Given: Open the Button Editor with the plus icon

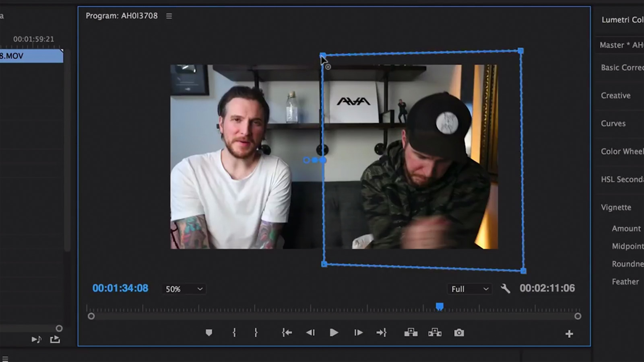Looking at the screenshot, I should (x=569, y=333).
